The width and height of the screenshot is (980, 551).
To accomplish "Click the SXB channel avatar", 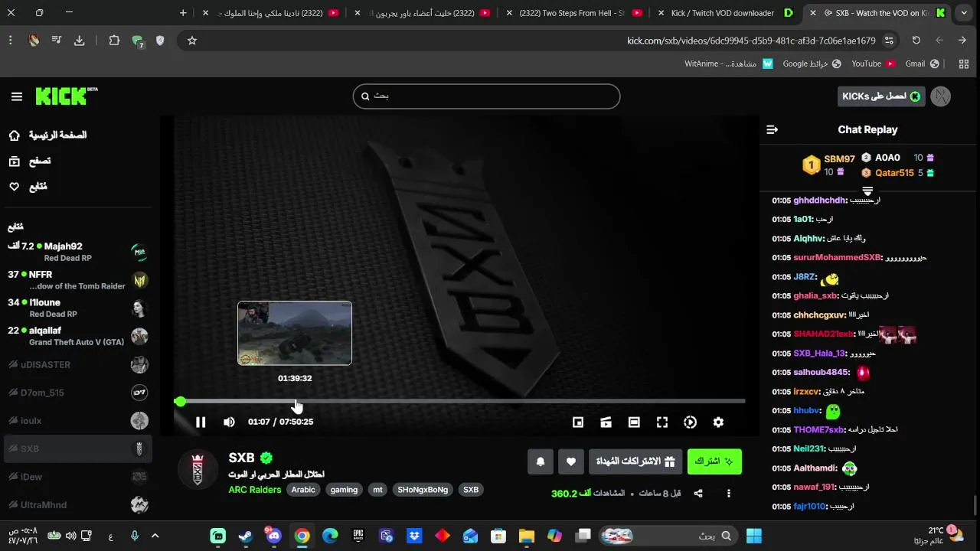I will tap(198, 469).
